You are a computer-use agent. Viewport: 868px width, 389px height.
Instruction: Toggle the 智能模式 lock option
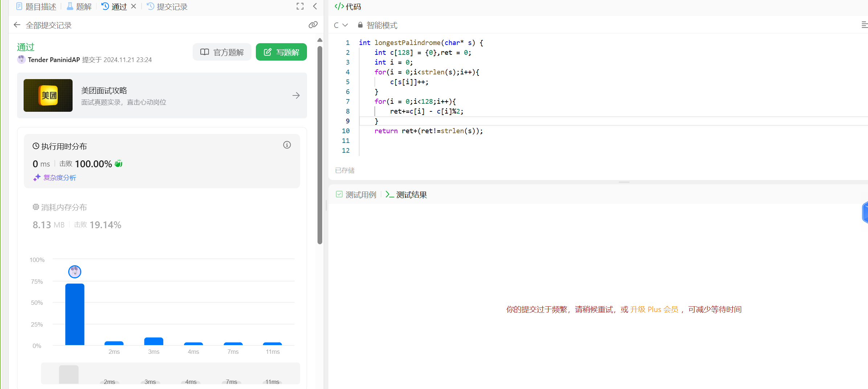tap(377, 25)
